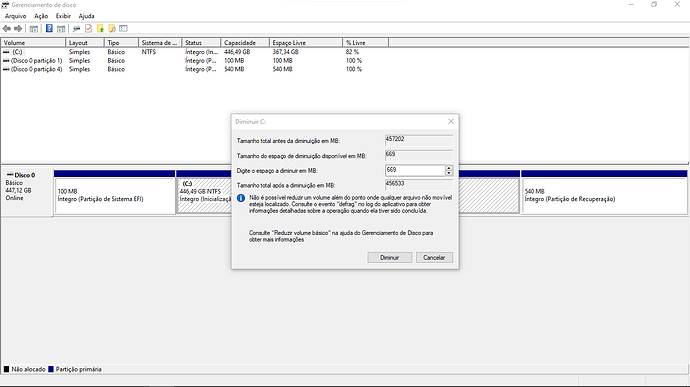Sort by % Livre column header

(x=365, y=43)
